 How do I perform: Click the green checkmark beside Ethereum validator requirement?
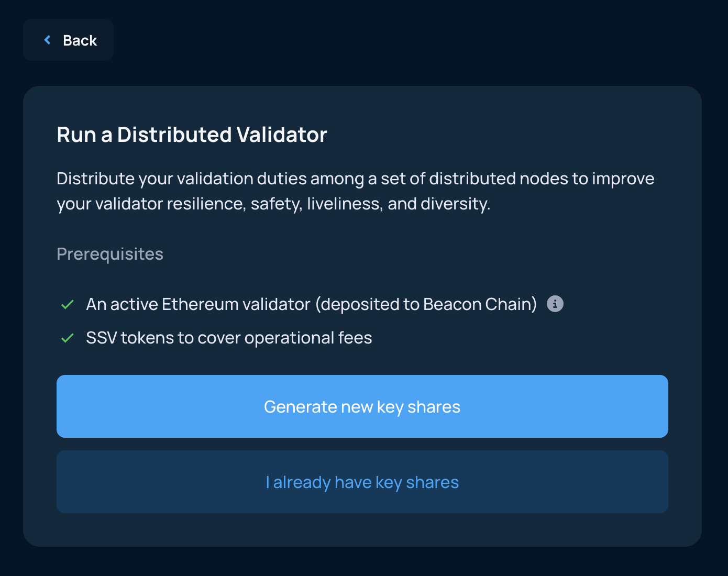click(67, 304)
